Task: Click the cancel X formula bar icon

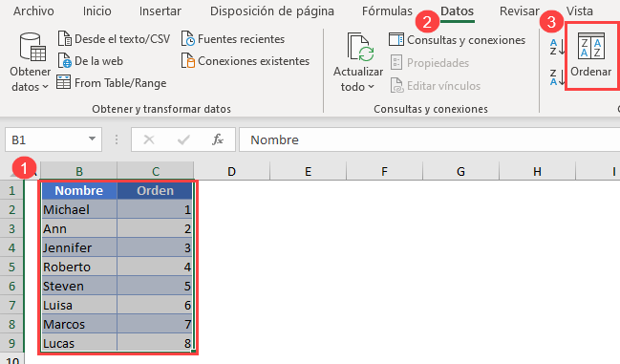Action: click(149, 139)
